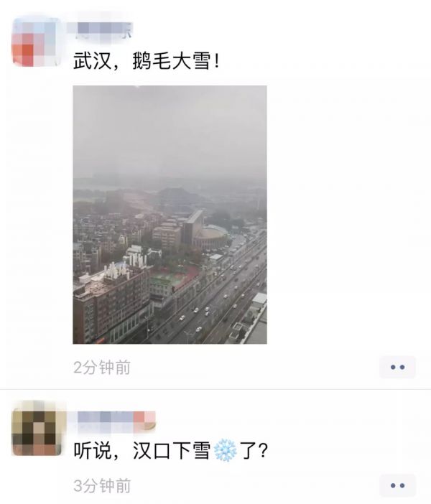Select the "听说，汉口下雪了?" post text
The height and width of the screenshot is (504, 431).
click(170, 450)
